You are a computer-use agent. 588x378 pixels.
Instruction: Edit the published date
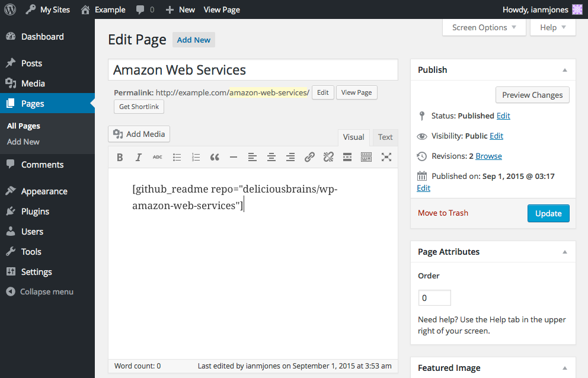(x=423, y=188)
